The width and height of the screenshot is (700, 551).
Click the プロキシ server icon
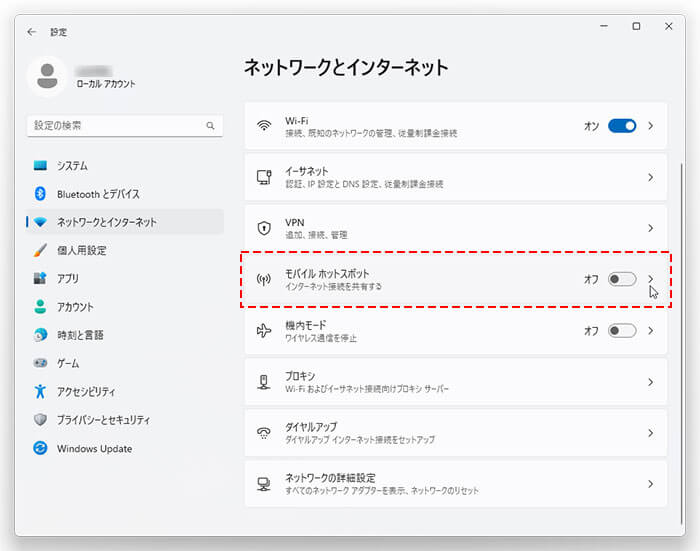[264, 382]
